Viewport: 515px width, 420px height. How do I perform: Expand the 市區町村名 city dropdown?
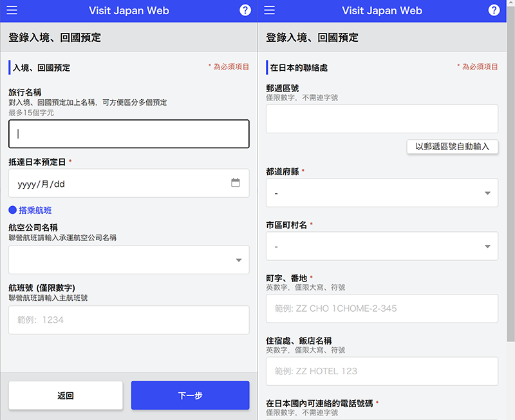382,246
